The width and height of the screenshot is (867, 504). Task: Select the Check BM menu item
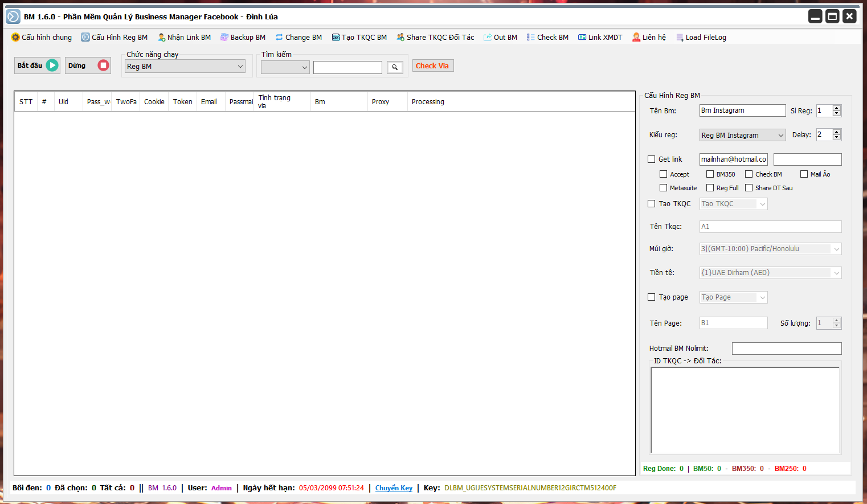[x=548, y=37]
